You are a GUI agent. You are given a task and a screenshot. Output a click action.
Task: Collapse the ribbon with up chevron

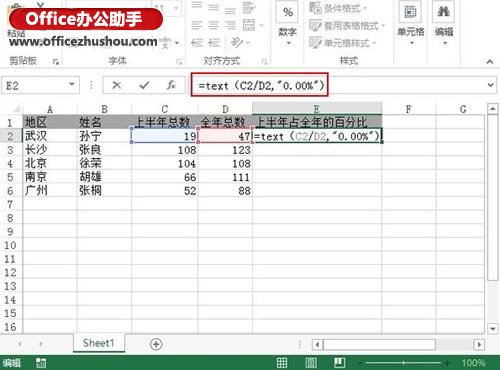[x=490, y=61]
